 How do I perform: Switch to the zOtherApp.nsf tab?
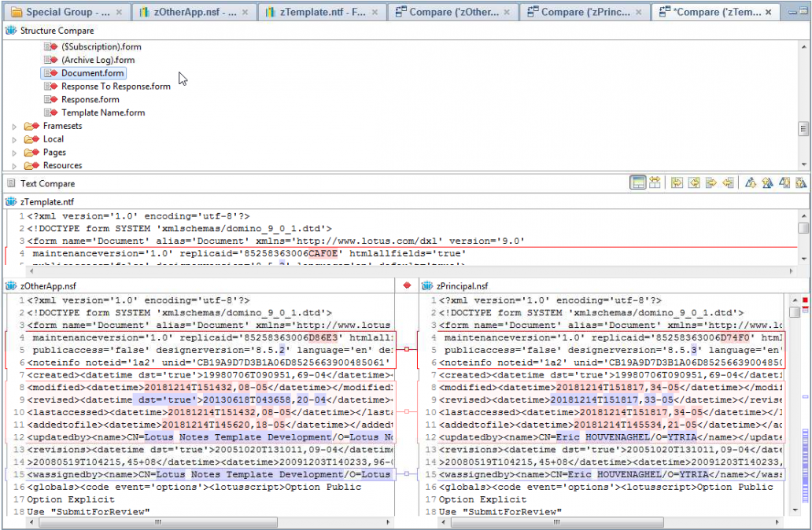194,11
